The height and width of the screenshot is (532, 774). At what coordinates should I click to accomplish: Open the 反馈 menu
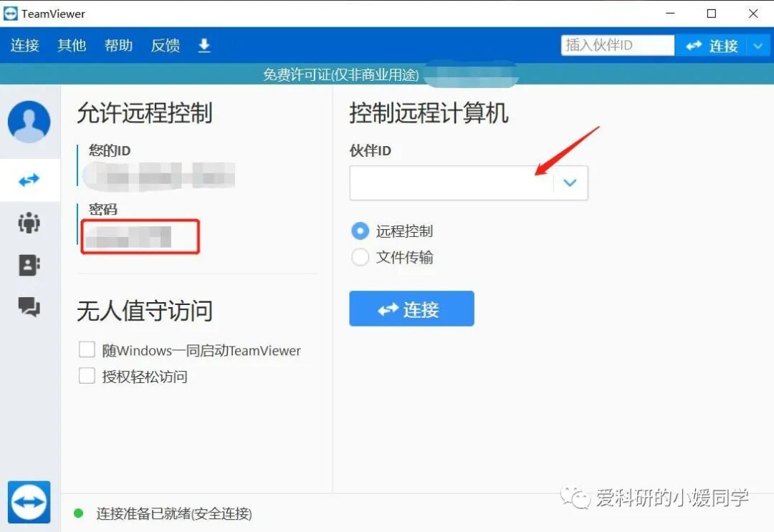click(166, 45)
